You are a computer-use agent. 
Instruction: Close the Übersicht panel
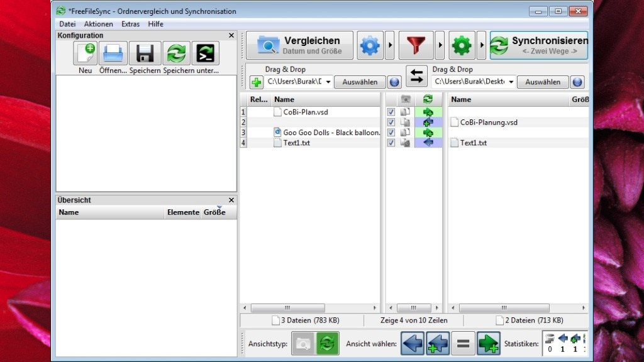click(231, 200)
